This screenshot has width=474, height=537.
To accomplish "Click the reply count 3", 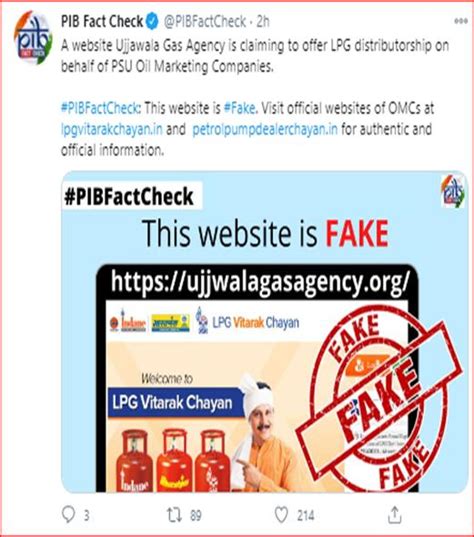I will click(87, 515).
